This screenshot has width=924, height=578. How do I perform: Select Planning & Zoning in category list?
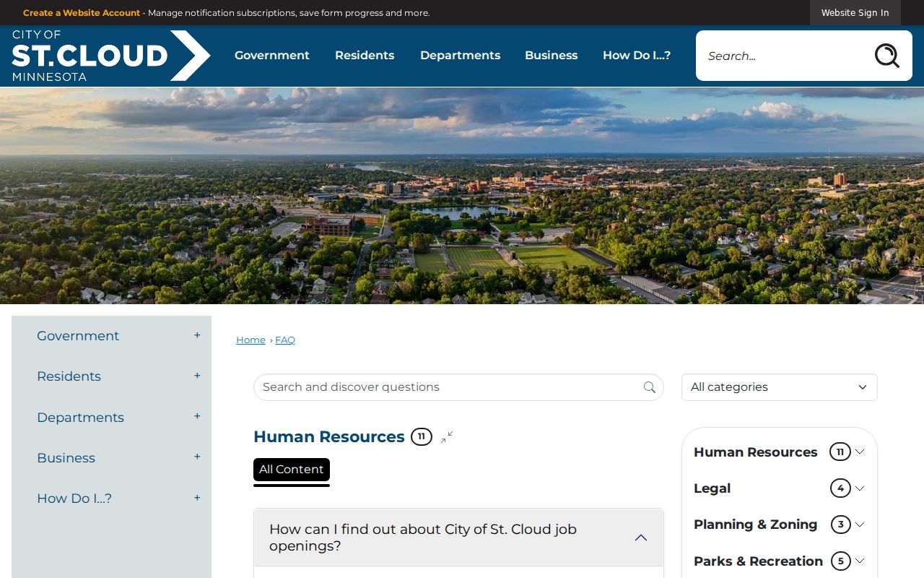point(755,525)
